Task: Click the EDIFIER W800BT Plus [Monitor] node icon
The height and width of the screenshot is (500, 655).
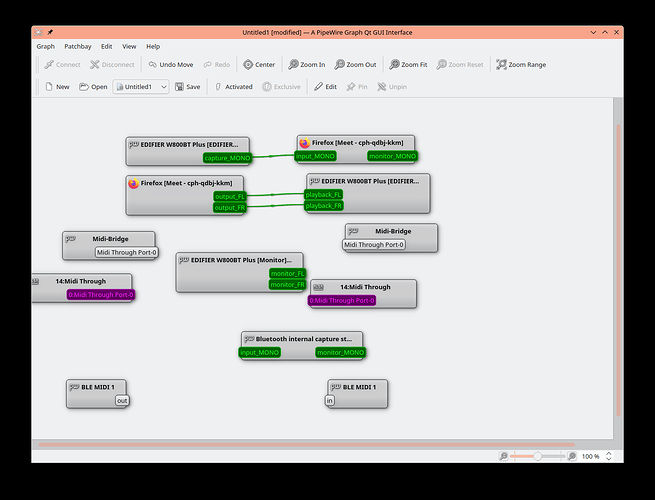Action: coord(184,260)
